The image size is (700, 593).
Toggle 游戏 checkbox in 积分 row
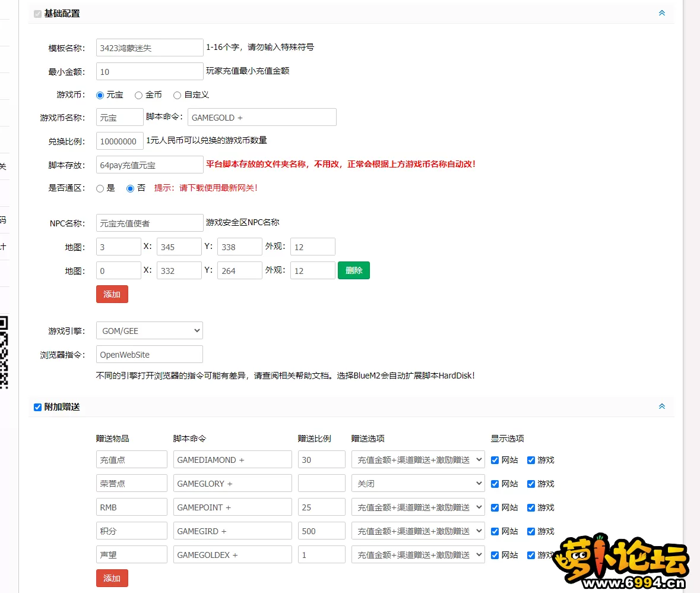coord(531,531)
